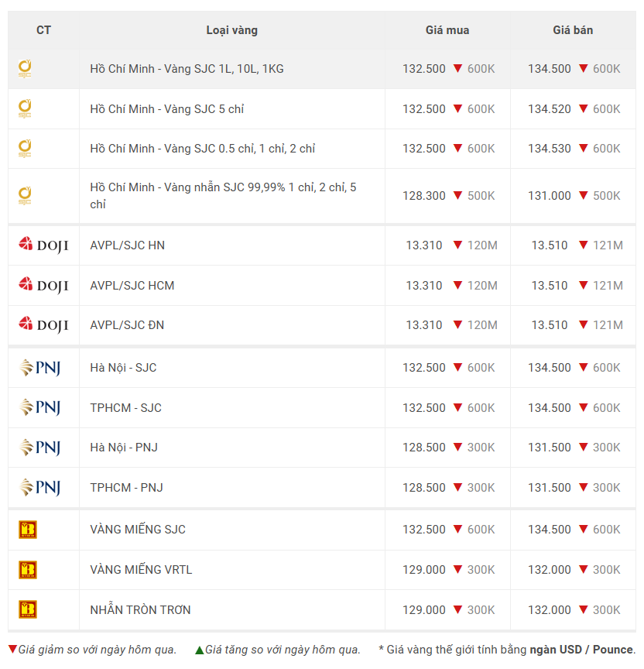
Task: Click DOJI logo in AVPL/SJC HN row
Action: pos(43,245)
